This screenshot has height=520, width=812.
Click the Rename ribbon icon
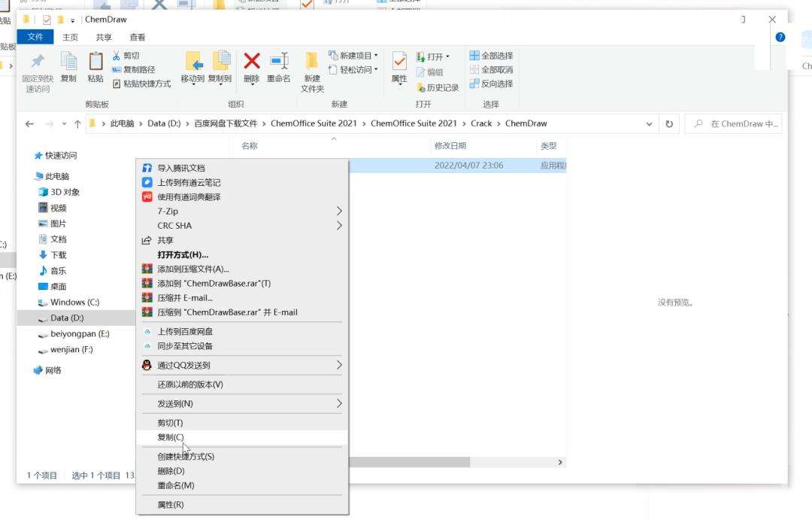pos(279,68)
